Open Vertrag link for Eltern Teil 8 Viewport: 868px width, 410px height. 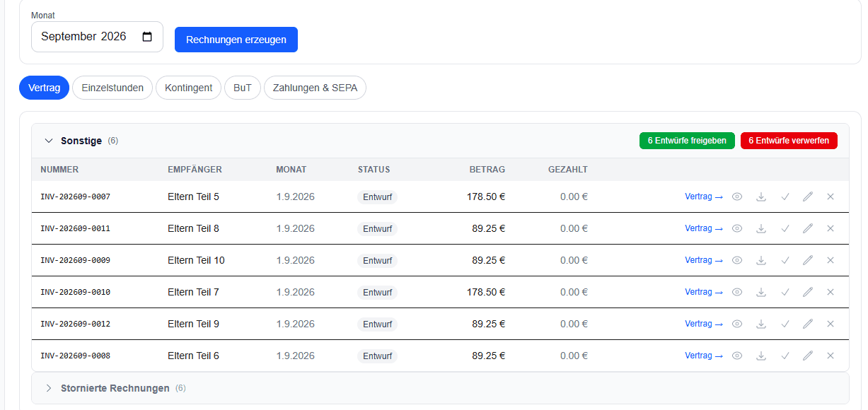pyautogui.click(x=704, y=228)
